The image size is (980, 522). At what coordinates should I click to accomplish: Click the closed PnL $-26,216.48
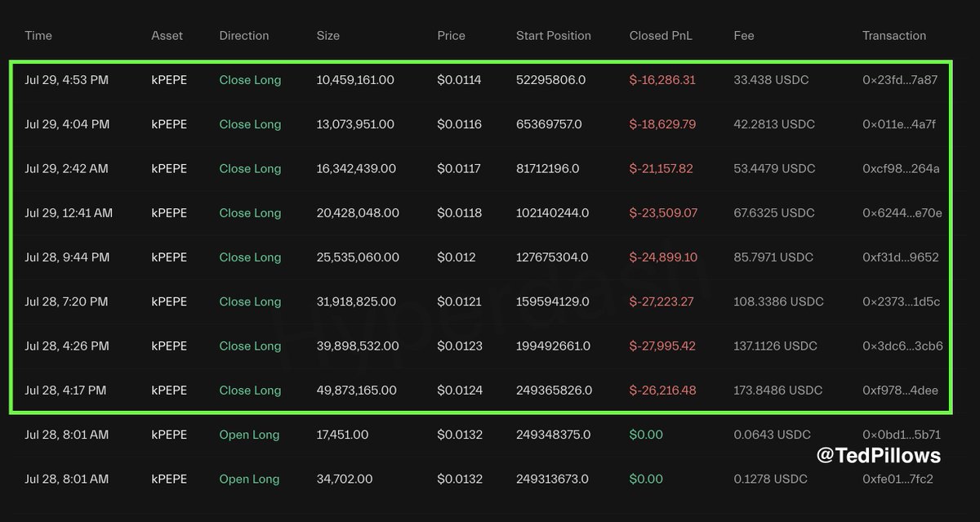click(x=662, y=390)
